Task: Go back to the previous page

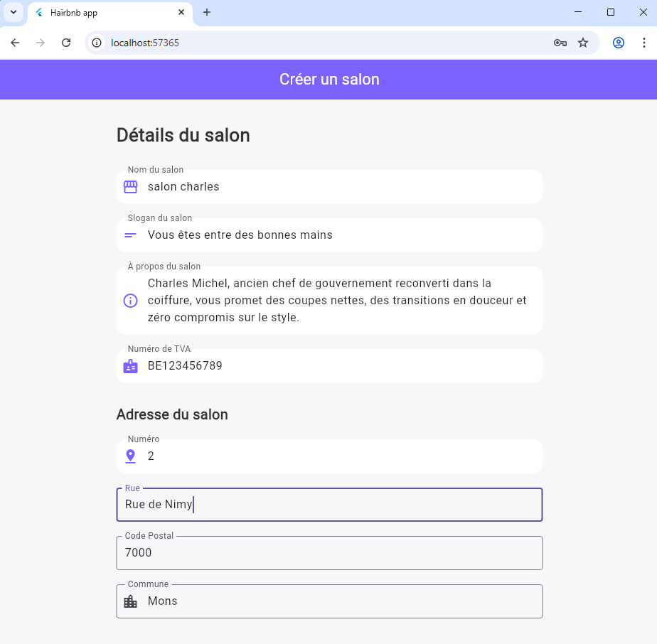Action: click(15, 43)
